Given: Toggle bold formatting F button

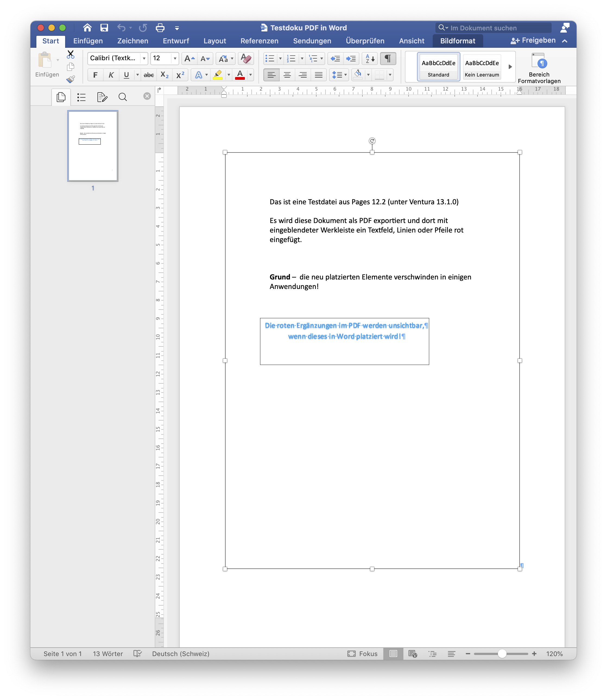Looking at the screenshot, I should [96, 75].
